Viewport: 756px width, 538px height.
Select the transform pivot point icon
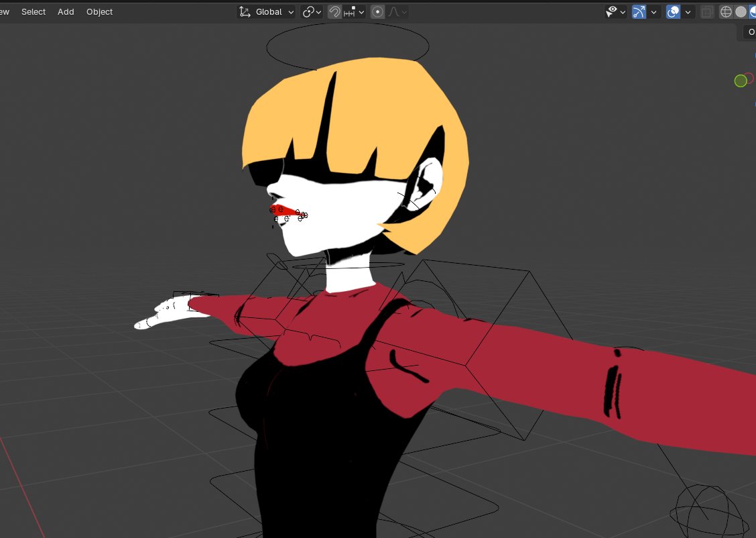(x=310, y=11)
